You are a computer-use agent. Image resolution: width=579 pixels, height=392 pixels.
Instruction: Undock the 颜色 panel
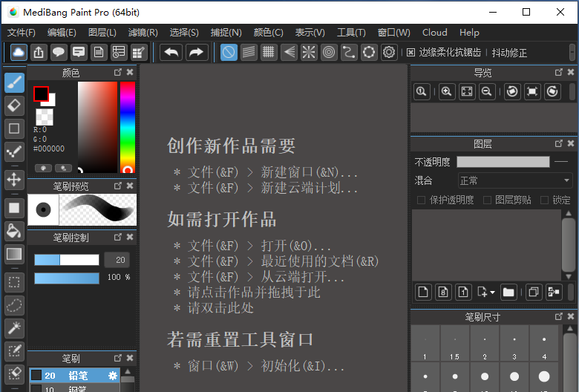coord(118,73)
